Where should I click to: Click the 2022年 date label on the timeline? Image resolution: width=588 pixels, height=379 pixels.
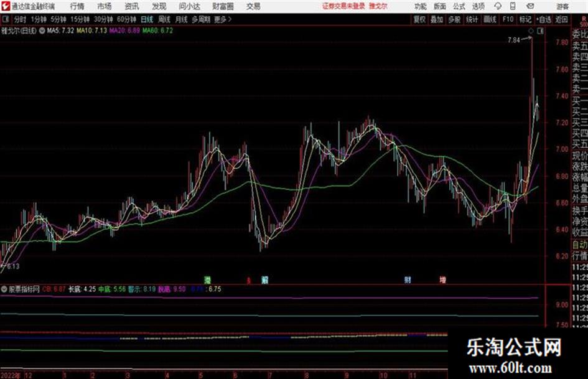point(11,375)
